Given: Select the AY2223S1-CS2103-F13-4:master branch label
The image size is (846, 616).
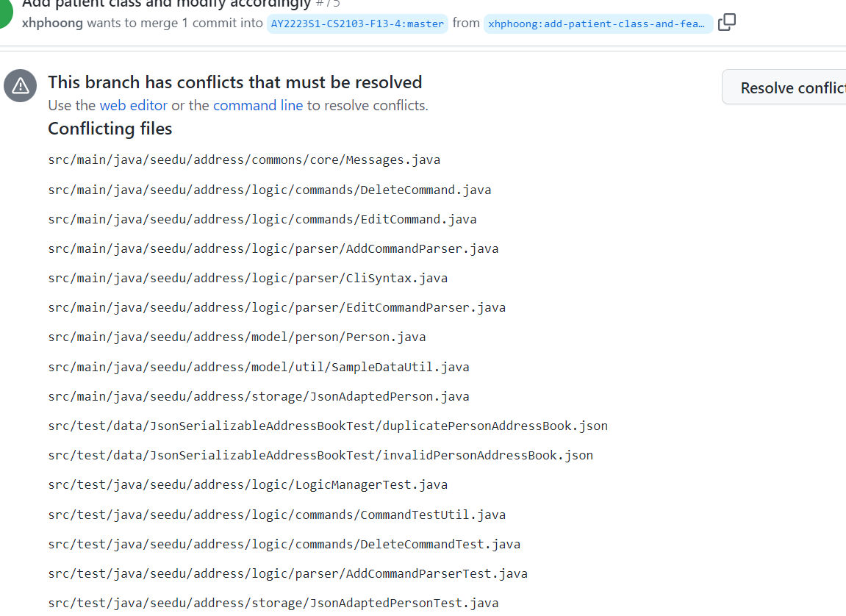Looking at the screenshot, I should click(x=357, y=24).
